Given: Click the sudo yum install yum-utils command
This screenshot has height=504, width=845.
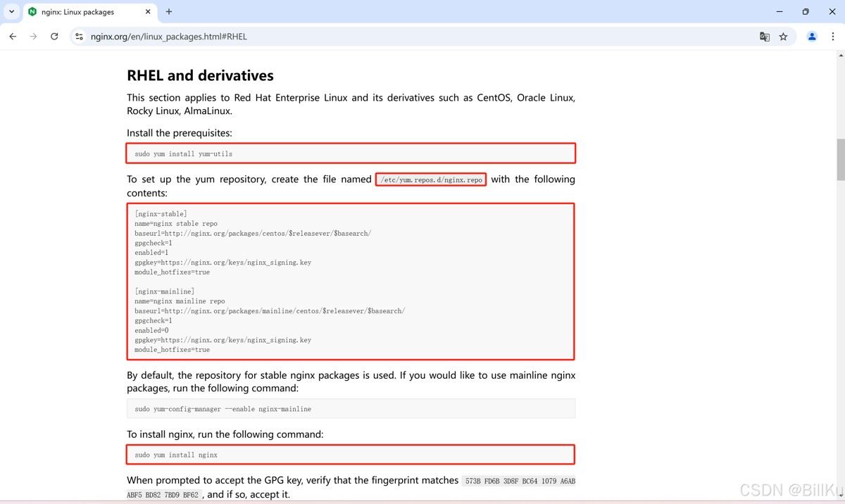Looking at the screenshot, I should click(x=184, y=153).
